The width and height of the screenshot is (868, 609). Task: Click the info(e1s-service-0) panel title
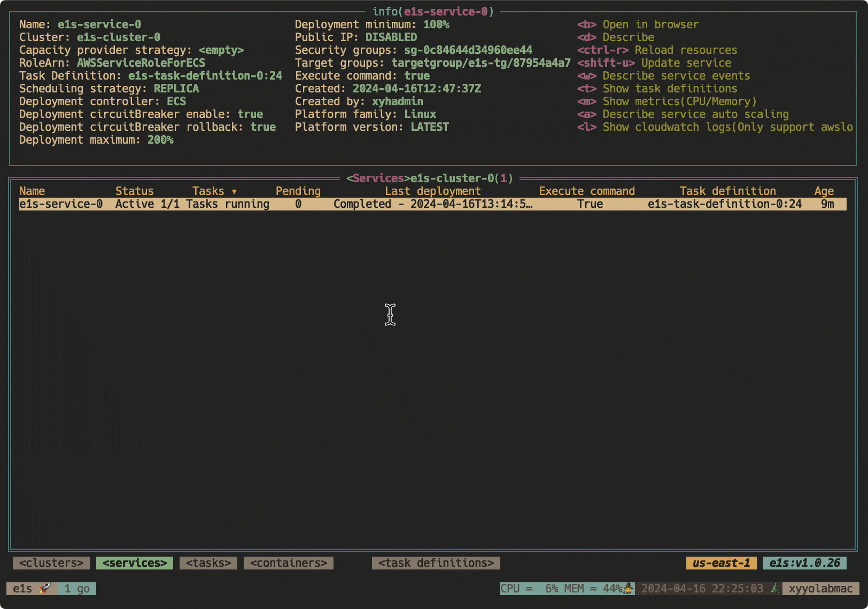[433, 12]
